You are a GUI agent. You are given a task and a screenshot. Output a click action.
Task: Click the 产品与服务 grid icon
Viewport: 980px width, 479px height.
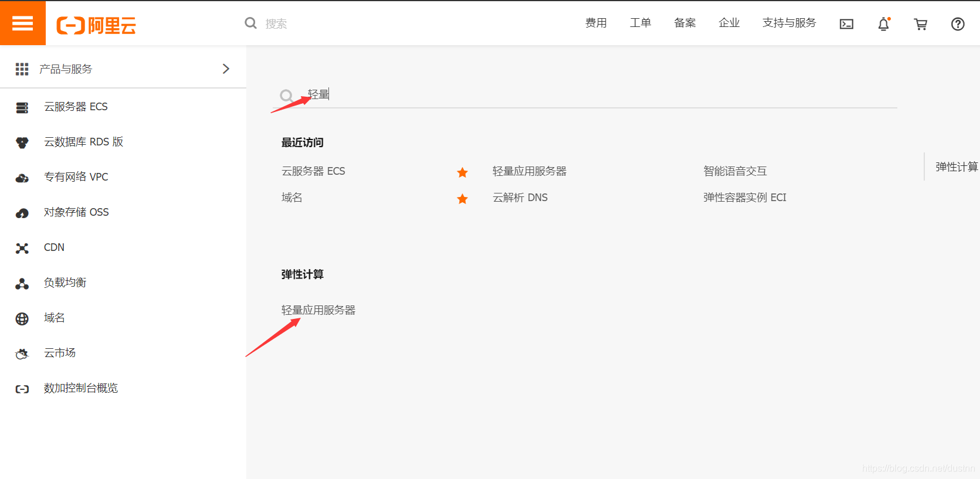coord(22,69)
